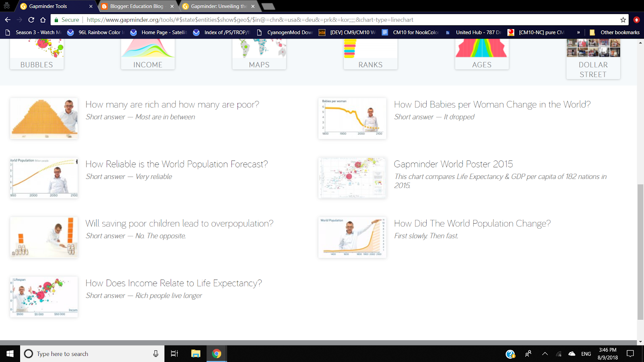Show overflowed bookmarks via the chevron
This screenshot has width=644, height=362.
(x=579, y=32)
